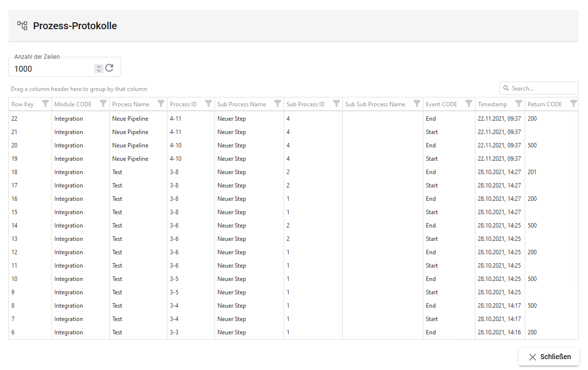Open filter for Event CODE column
Image resolution: width=588 pixels, height=370 pixels.
tap(469, 104)
